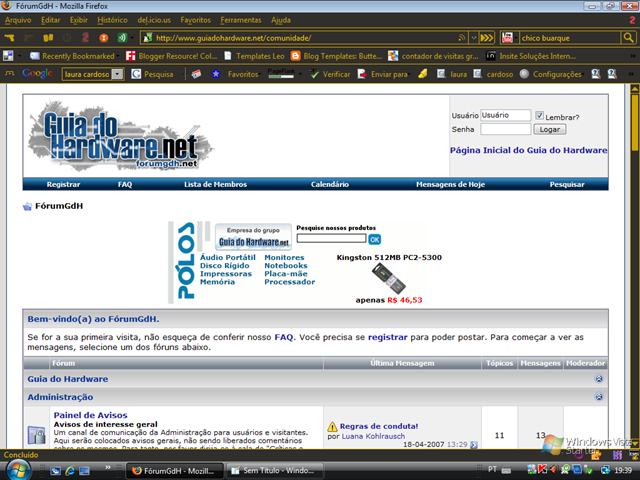Click the 'cardoso' word-find button

[x=493, y=74]
